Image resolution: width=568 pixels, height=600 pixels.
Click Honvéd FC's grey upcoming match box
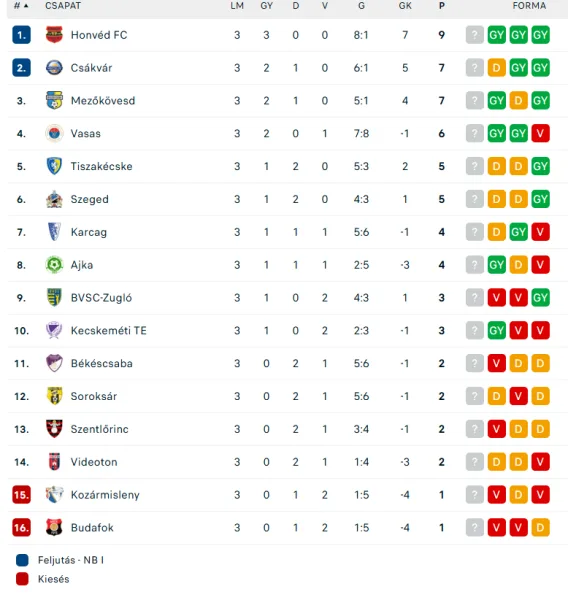(475, 35)
